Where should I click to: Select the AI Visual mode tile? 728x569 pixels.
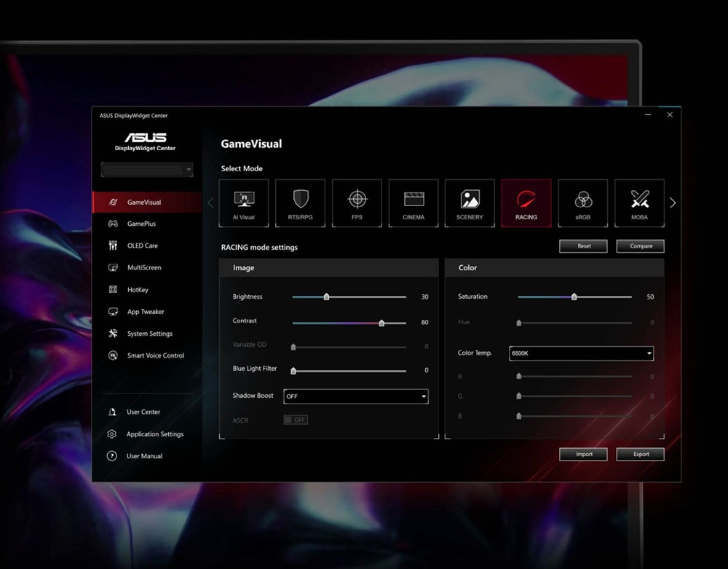[x=244, y=203]
